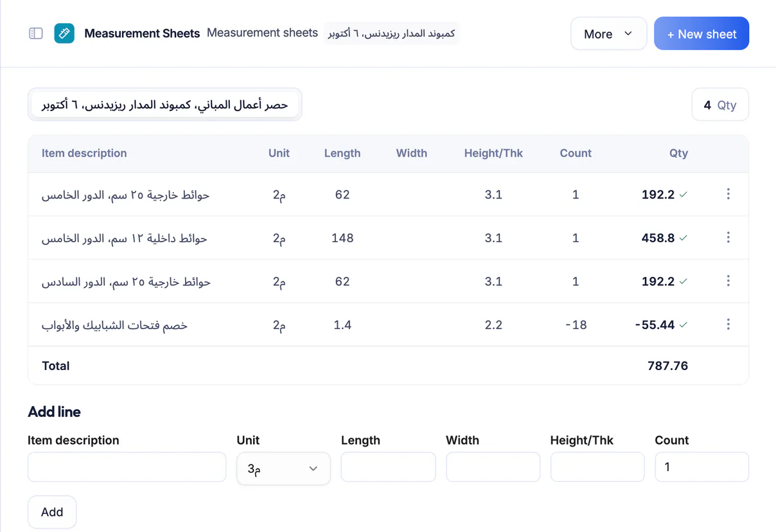This screenshot has width=776, height=532.
Task: Edit sheet title حصر أعمال المباني field
Action: point(165,105)
